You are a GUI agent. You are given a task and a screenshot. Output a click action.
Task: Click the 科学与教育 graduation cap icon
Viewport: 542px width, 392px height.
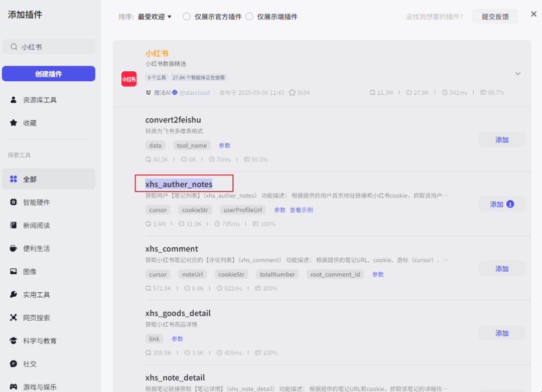[14, 340]
